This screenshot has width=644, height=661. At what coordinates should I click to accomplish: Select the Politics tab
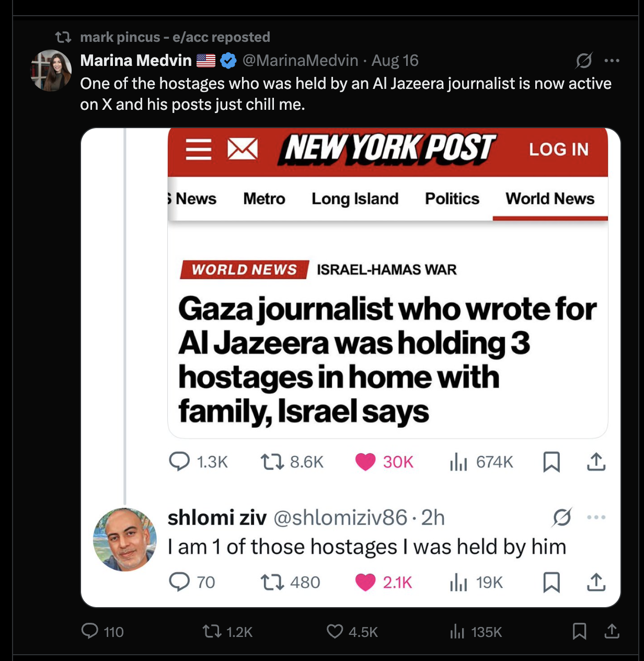point(452,199)
